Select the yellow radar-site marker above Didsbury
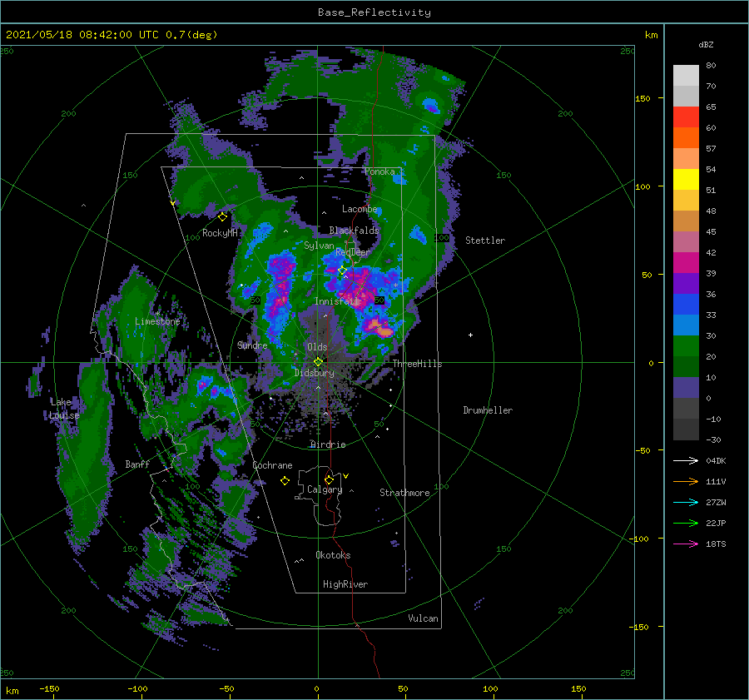This screenshot has width=749, height=700. 318,362
